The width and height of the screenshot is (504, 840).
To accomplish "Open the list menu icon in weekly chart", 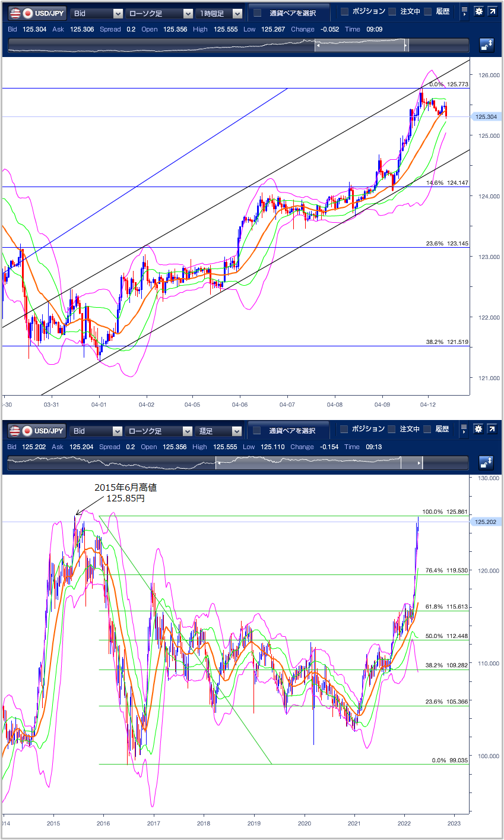I will pos(464,430).
